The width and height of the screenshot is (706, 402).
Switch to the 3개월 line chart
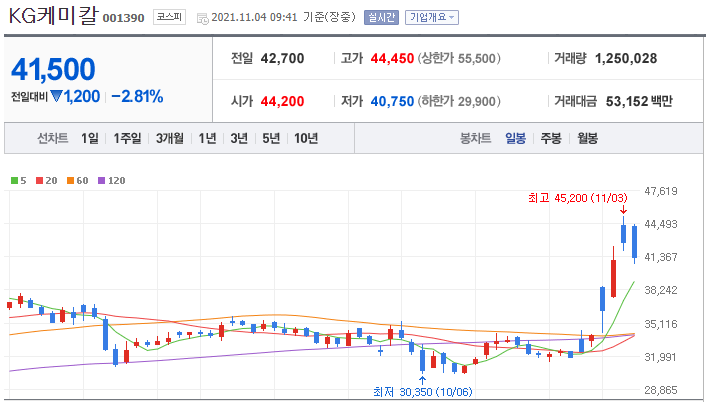tap(170, 138)
